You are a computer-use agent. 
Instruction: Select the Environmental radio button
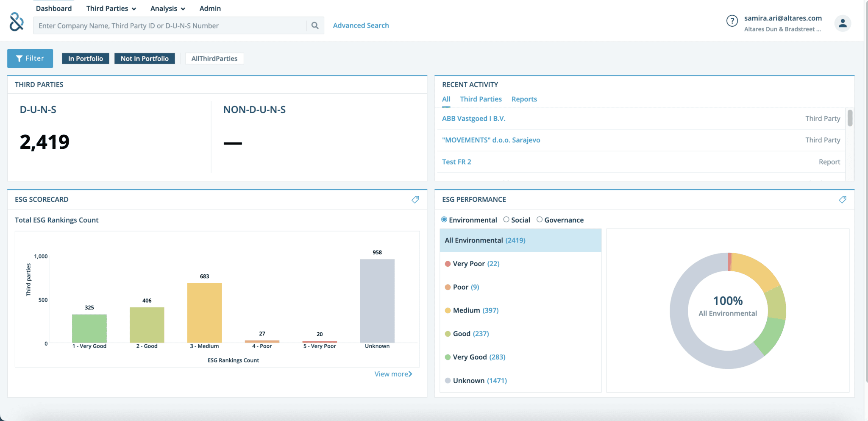(x=444, y=220)
